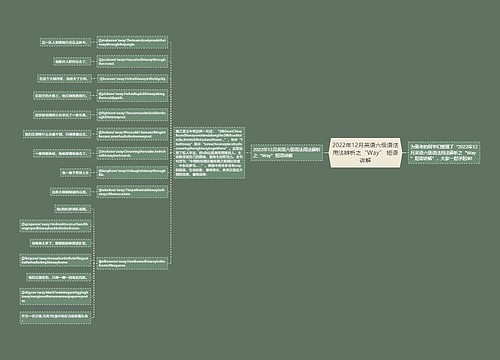Screen dimensions: 500x360
Task: Click the ⑦inch one's way example node
Action: pos(132,153)
